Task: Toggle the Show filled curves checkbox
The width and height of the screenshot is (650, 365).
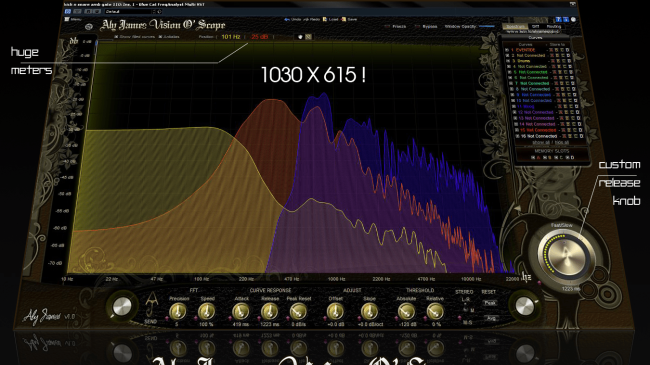Action: click(x=116, y=37)
